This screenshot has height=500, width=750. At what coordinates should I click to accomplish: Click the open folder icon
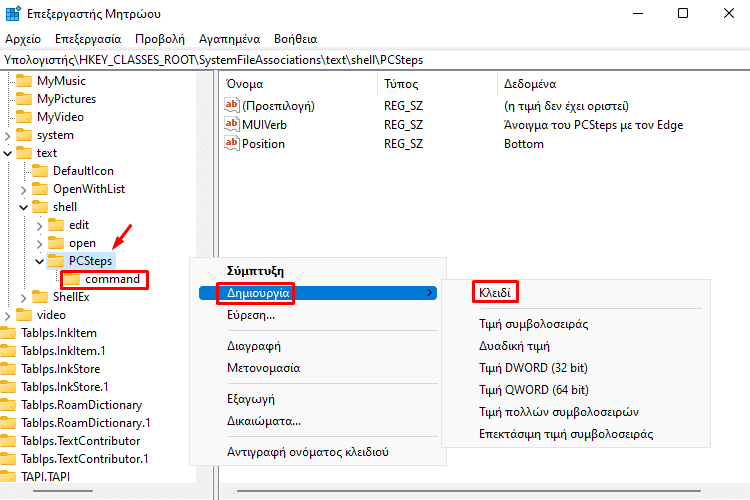pos(56,243)
